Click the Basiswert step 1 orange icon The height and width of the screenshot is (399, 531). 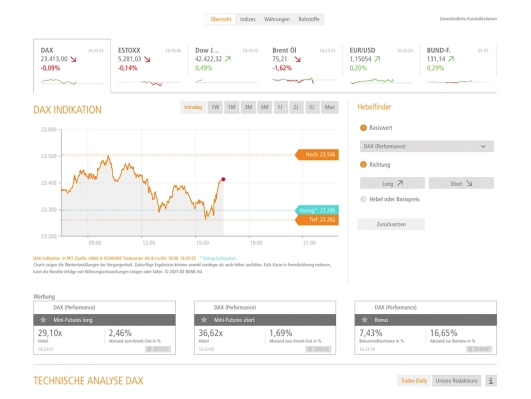[x=363, y=128]
